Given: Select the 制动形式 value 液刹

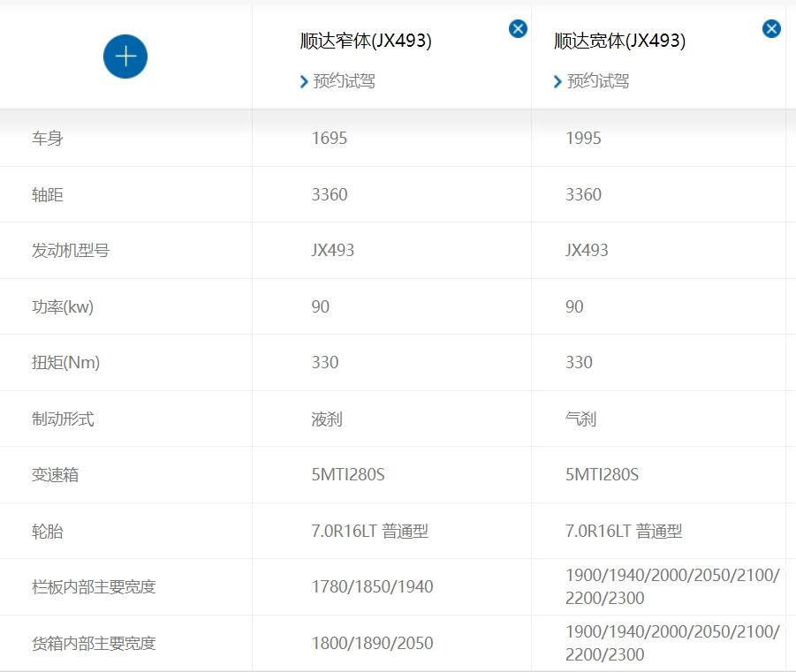Looking at the screenshot, I should [x=327, y=419].
